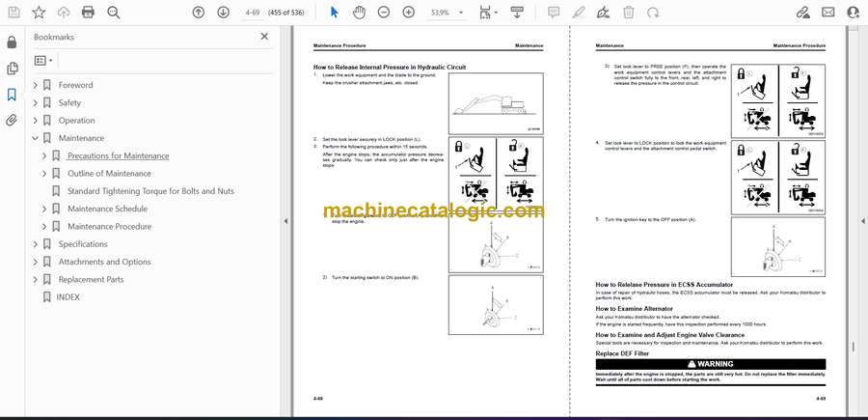The image size is (868, 420).
Task: Select the sign document pen tool
Action: click(x=604, y=13)
